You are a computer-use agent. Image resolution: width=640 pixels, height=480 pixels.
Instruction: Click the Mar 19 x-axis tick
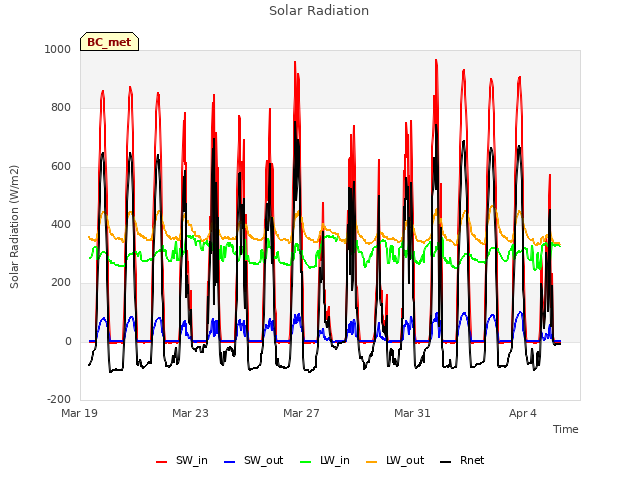point(80,413)
